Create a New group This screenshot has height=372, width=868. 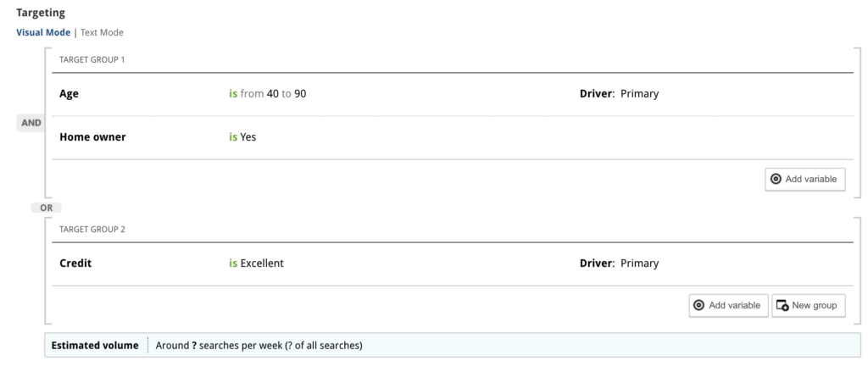[x=808, y=306]
